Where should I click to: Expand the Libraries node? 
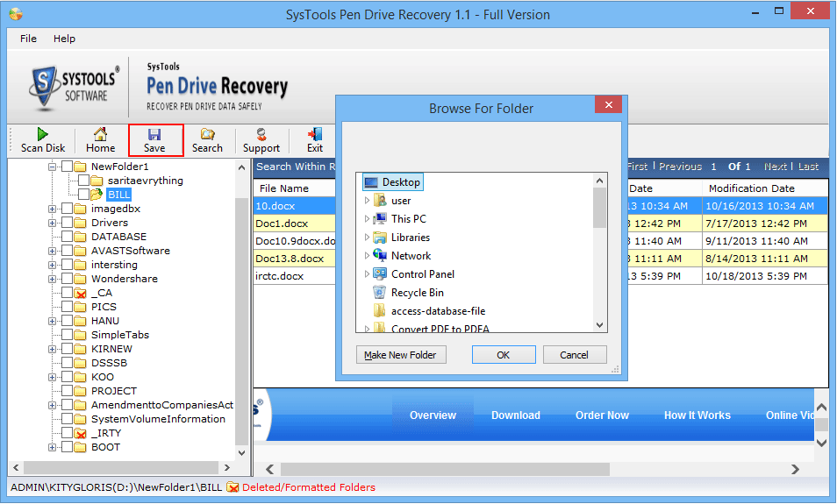(367, 238)
